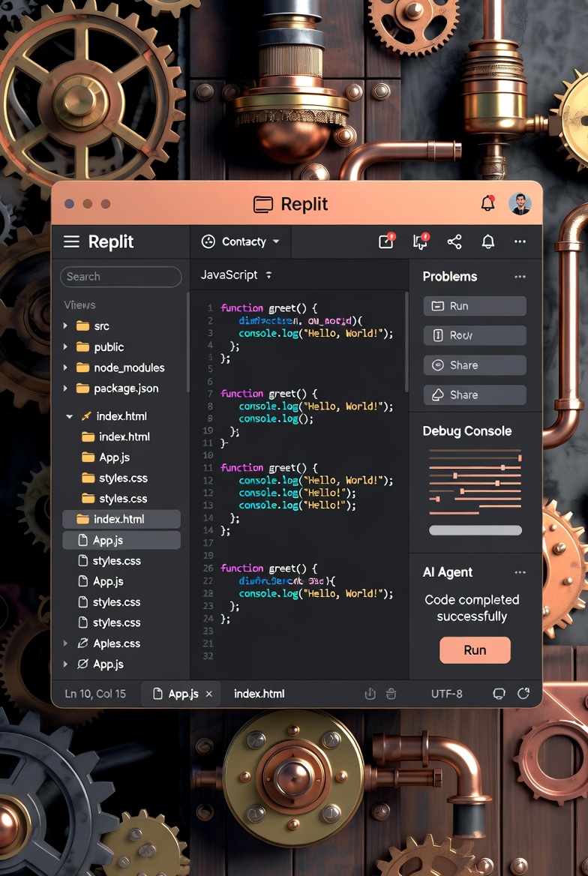Click the Search input field
The width and height of the screenshot is (588, 876).
pyautogui.click(x=121, y=277)
